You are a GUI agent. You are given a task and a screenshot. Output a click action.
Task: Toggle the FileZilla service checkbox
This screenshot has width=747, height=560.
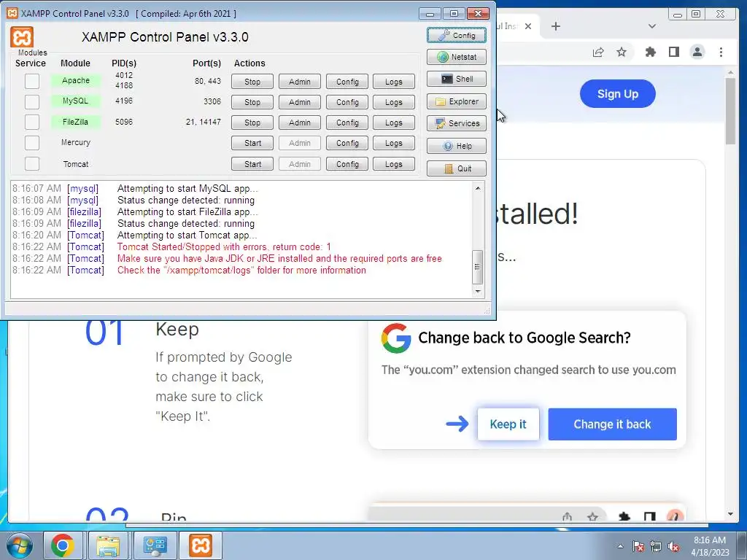pyautogui.click(x=32, y=122)
